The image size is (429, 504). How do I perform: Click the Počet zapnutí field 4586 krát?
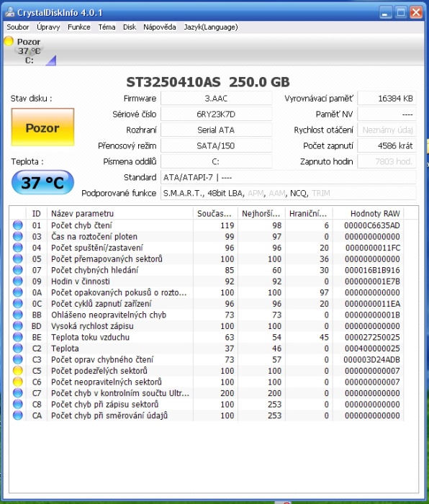(x=387, y=145)
